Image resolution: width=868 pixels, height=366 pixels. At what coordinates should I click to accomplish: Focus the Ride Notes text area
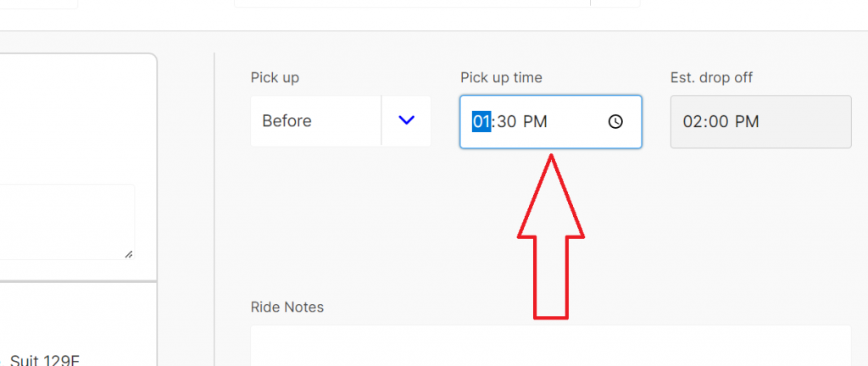tap(550, 346)
